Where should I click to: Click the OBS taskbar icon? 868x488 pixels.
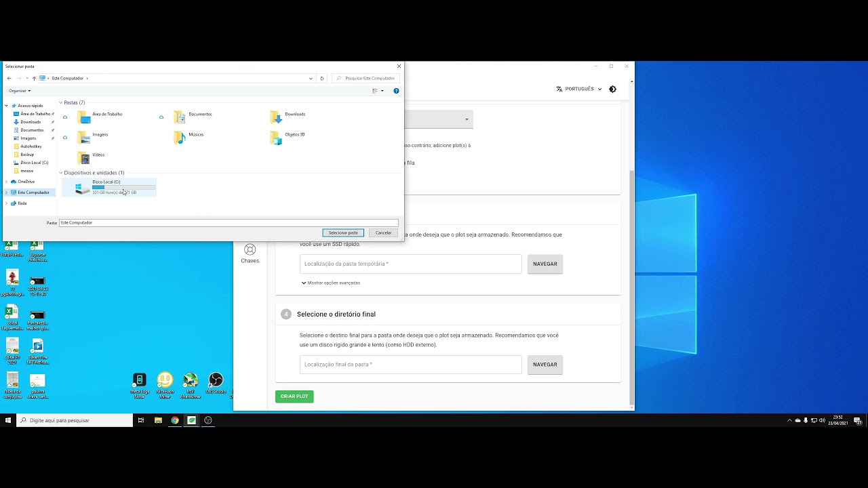(x=208, y=420)
